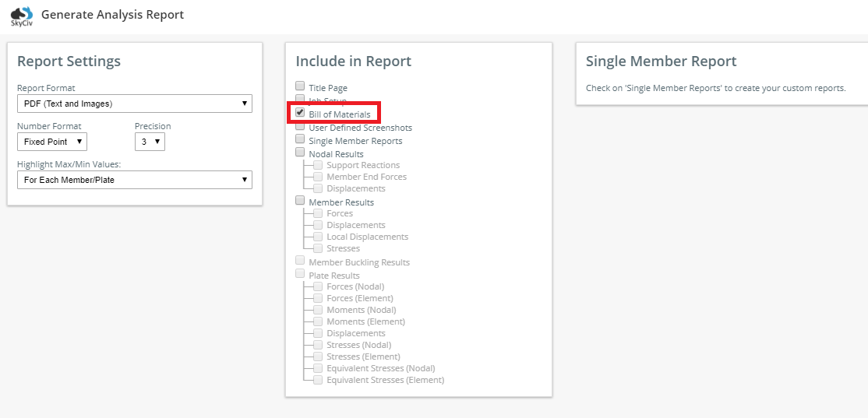Toggle the Plate Results checkbox
Screen dimensions: 868x418
[300, 273]
